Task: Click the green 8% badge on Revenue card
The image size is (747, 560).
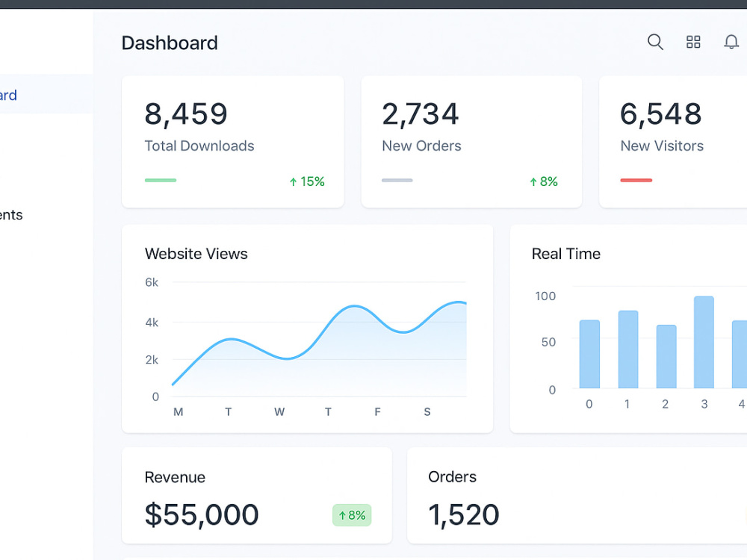Action: click(x=352, y=515)
